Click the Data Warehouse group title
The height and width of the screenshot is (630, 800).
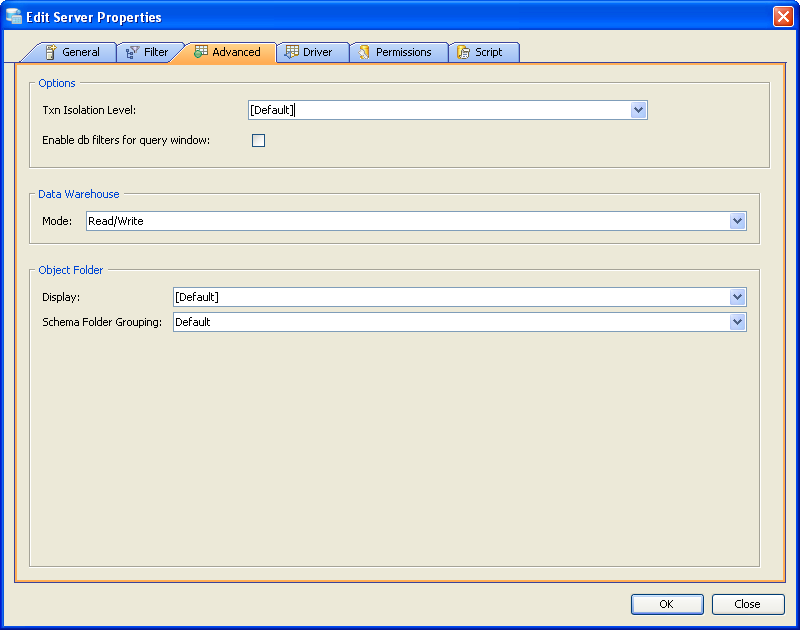(x=79, y=194)
